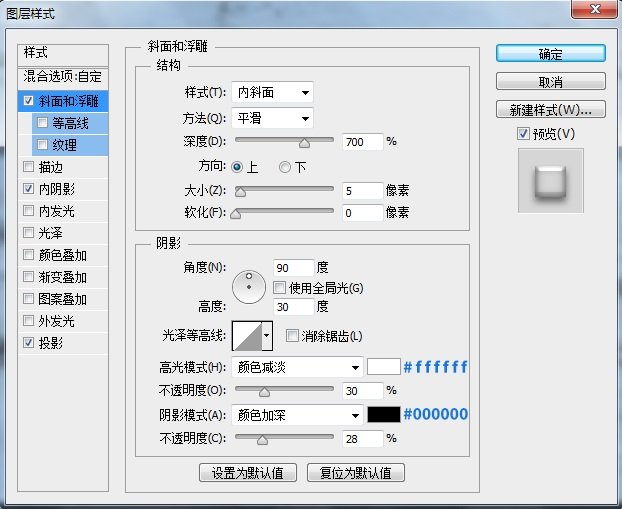The image size is (622, 509).
Task: Uncheck the 内阴影 checkbox
Action: click(29, 188)
